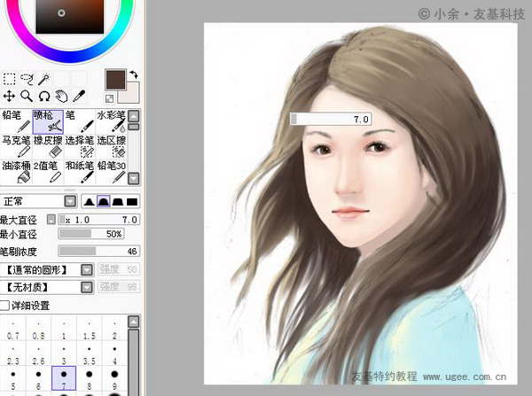Click the greyed 强度 95 texture intensity field
Image resolution: width=532 pixels, height=396 pixels.
pyautogui.click(x=119, y=287)
